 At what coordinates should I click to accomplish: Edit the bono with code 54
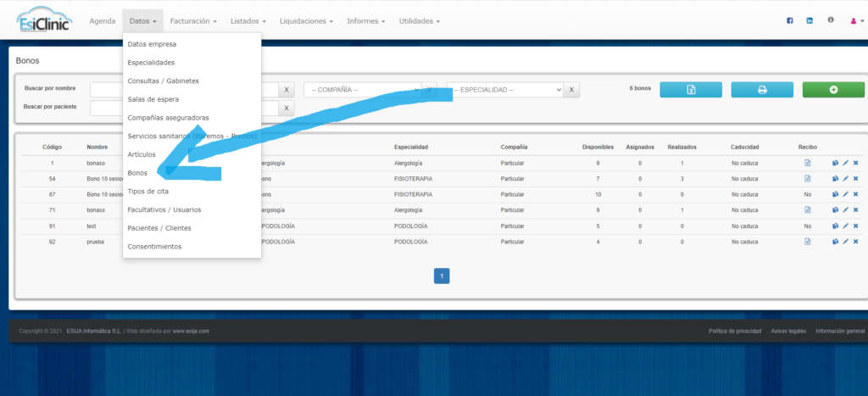[845, 179]
